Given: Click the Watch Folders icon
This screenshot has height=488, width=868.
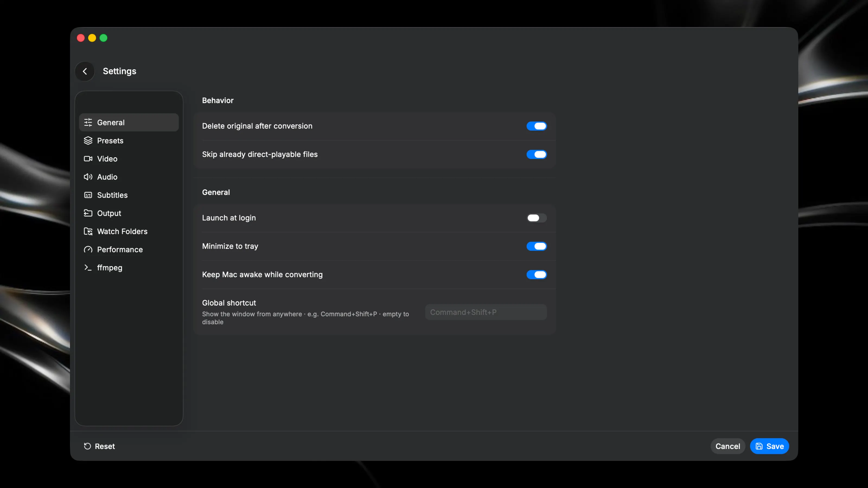Looking at the screenshot, I should (x=88, y=231).
